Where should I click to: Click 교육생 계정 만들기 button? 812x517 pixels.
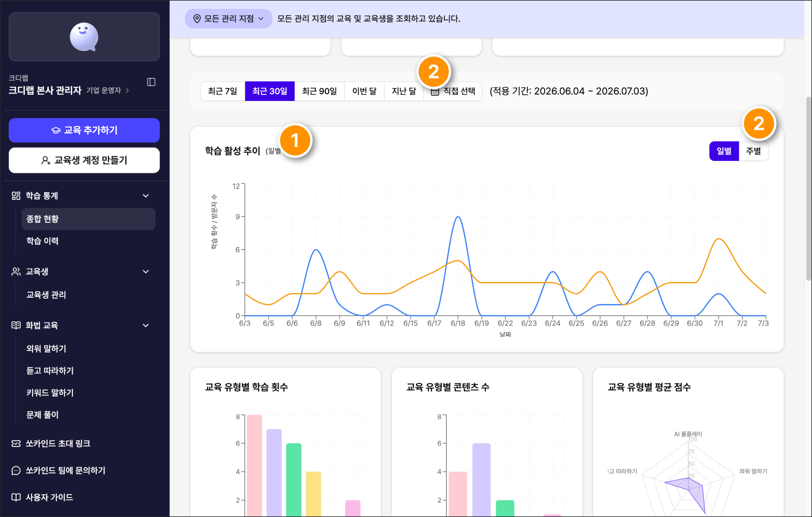(x=84, y=160)
